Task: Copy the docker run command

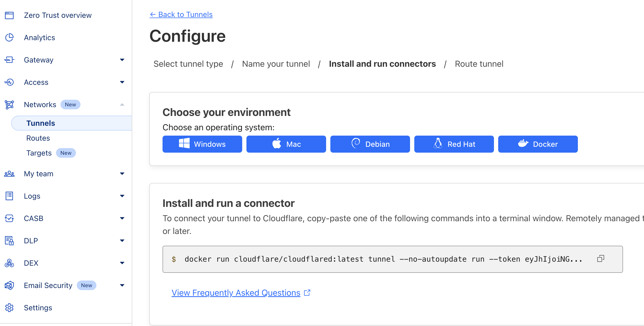Action: coord(601,258)
